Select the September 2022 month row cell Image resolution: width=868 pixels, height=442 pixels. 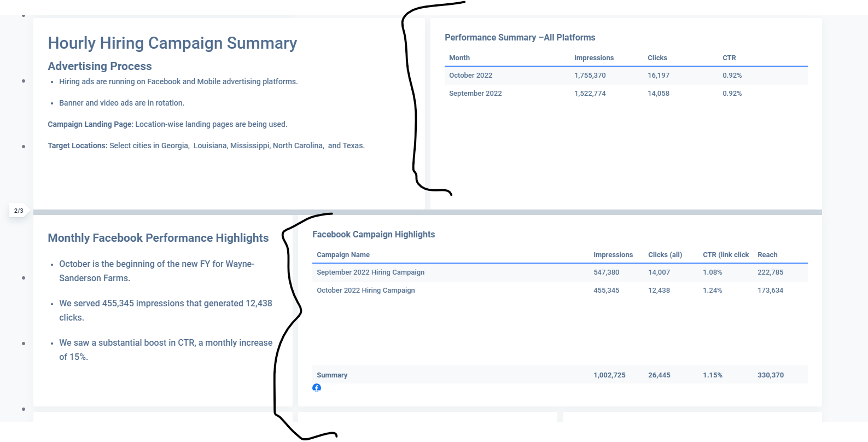[475, 94]
